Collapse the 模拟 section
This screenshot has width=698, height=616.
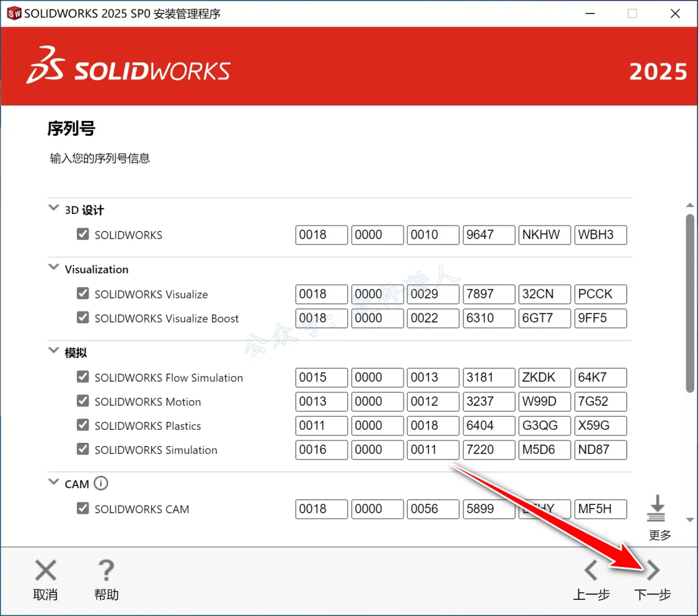coord(54,350)
